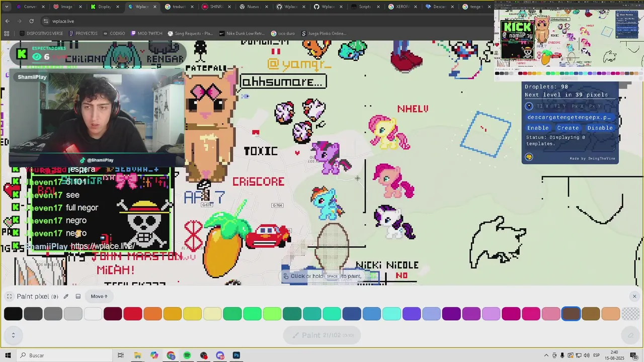Click the Paint 21/102 button
The image size is (644, 362).
pyautogui.click(x=323, y=335)
